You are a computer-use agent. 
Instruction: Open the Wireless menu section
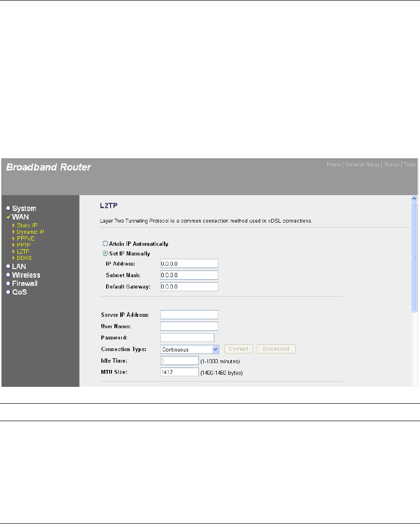coord(26,275)
